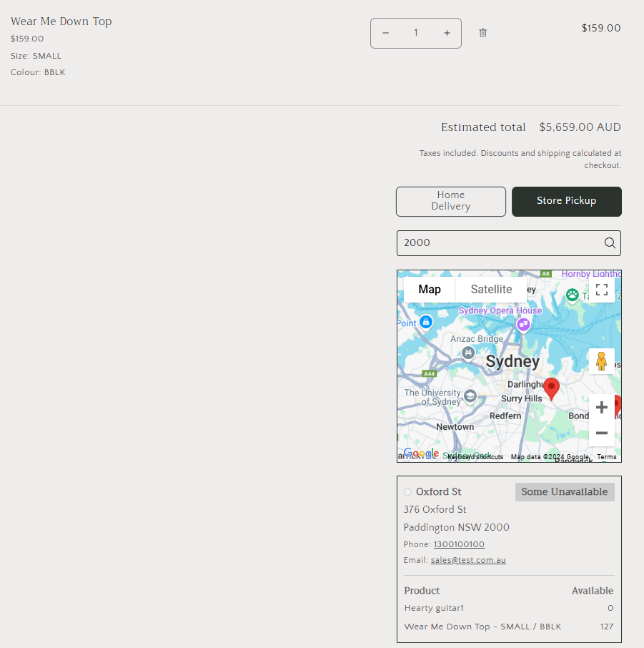The image size is (644, 648).
Task: Decrease Wear Me Down Top quantity
Action: click(x=385, y=33)
